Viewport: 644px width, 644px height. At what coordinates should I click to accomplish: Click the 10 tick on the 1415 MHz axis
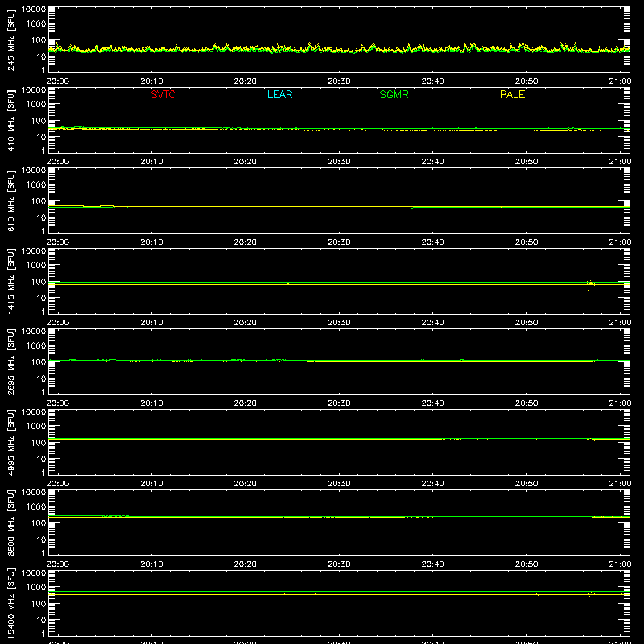click(x=41, y=298)
